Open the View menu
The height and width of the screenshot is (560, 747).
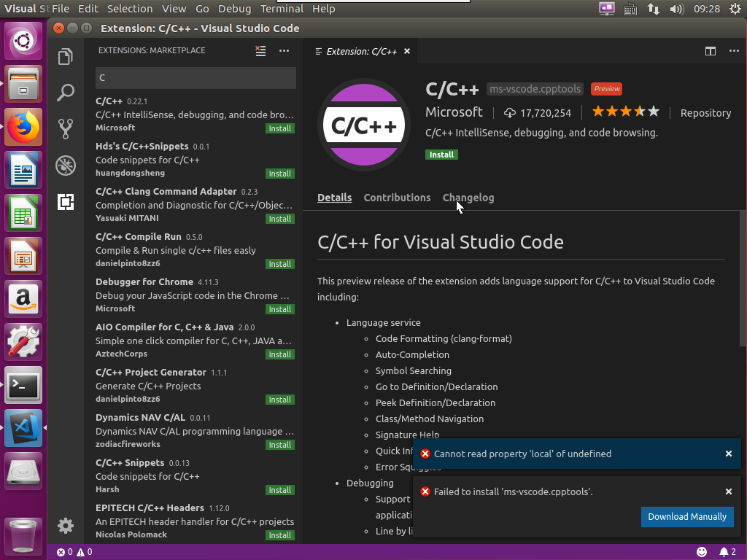(x=174, y=9)
